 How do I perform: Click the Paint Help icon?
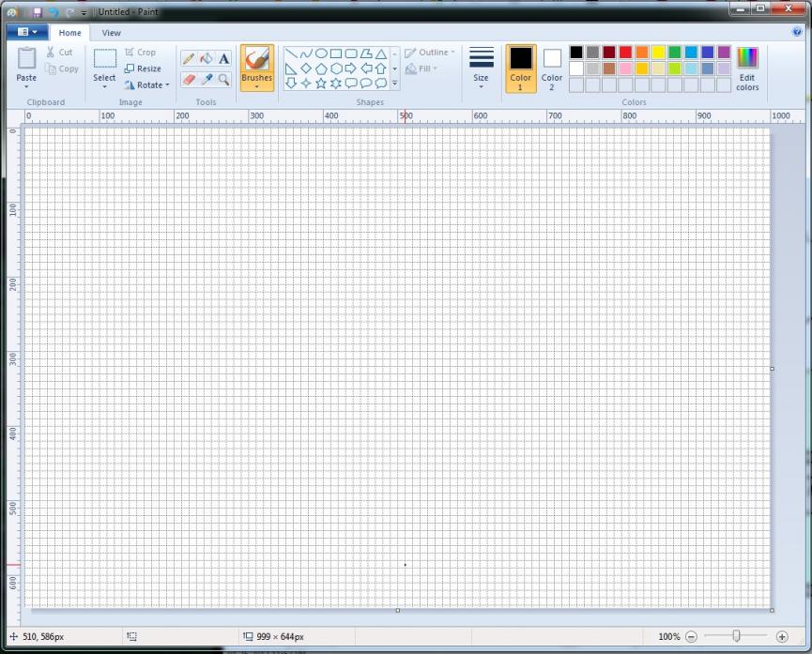click(797, 32)
